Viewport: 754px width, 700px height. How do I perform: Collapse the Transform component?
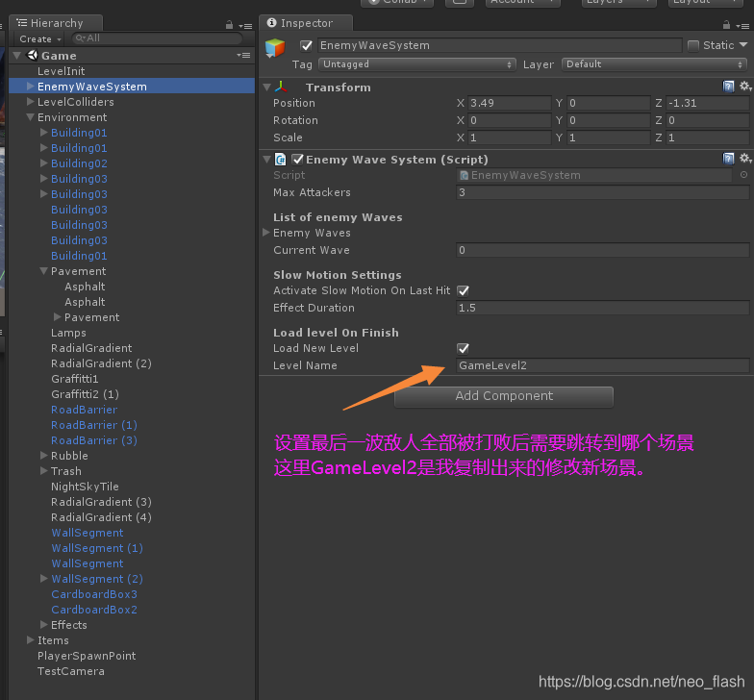coord(267,87)
